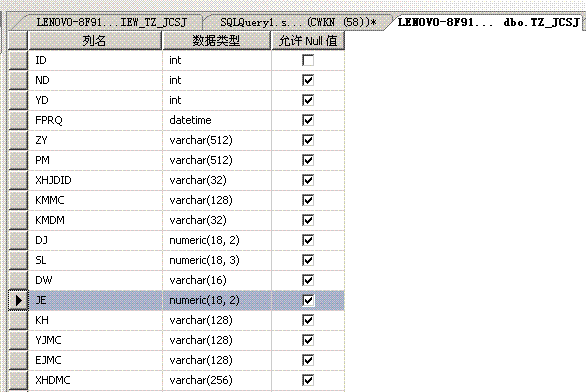Toggle Allow Null for the JE column

pyautogui.click(x=308, y=300)
